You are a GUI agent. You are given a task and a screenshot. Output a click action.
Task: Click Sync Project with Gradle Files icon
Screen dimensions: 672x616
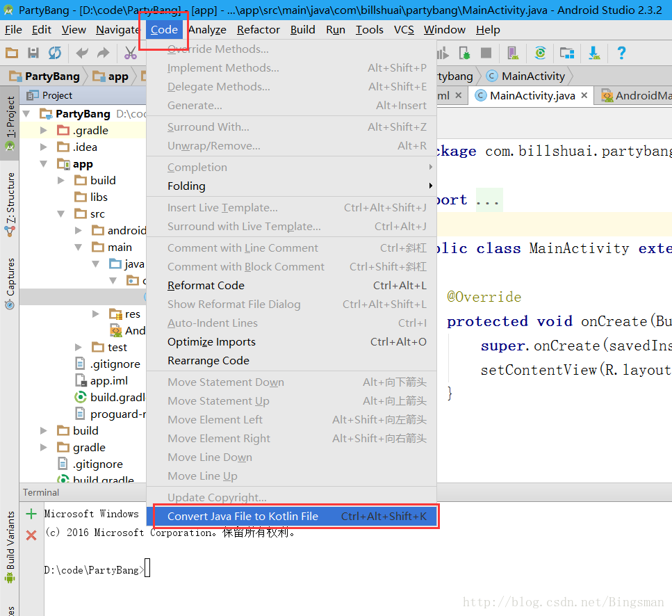point(540,53)
